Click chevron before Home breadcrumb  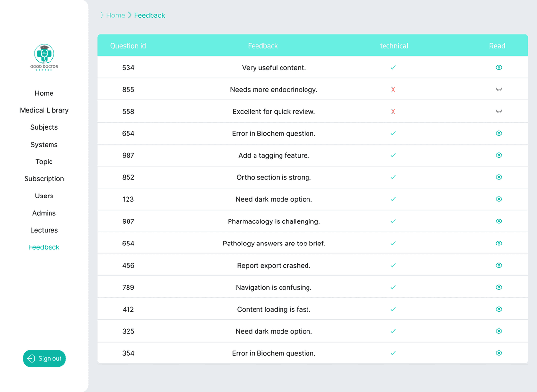point(102,15)
